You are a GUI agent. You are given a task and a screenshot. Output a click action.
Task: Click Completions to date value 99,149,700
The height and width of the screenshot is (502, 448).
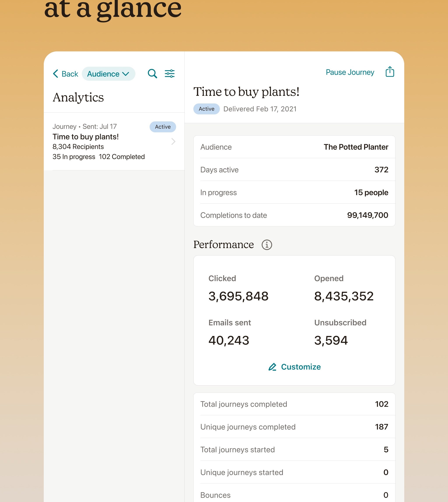click(x=367, y=215)
